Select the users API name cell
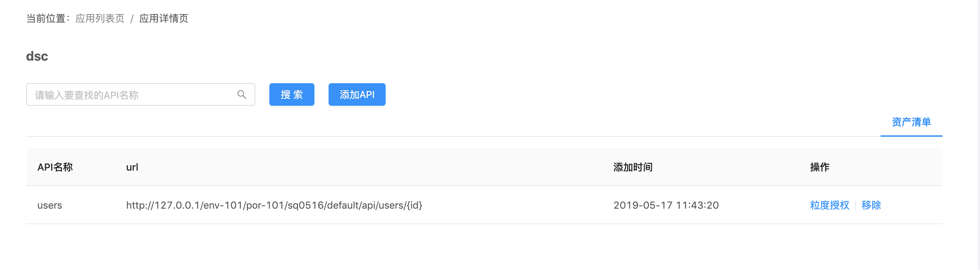 coord(49,205)
